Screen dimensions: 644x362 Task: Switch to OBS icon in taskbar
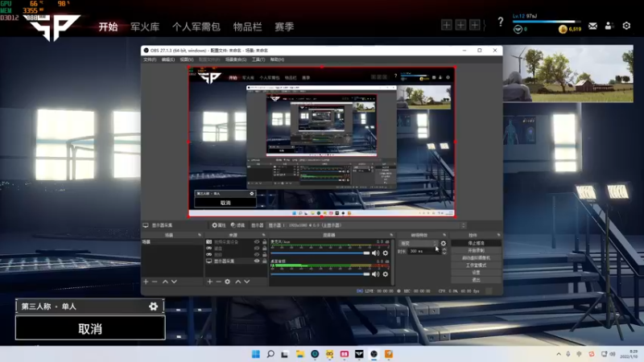tap(374, 354)
